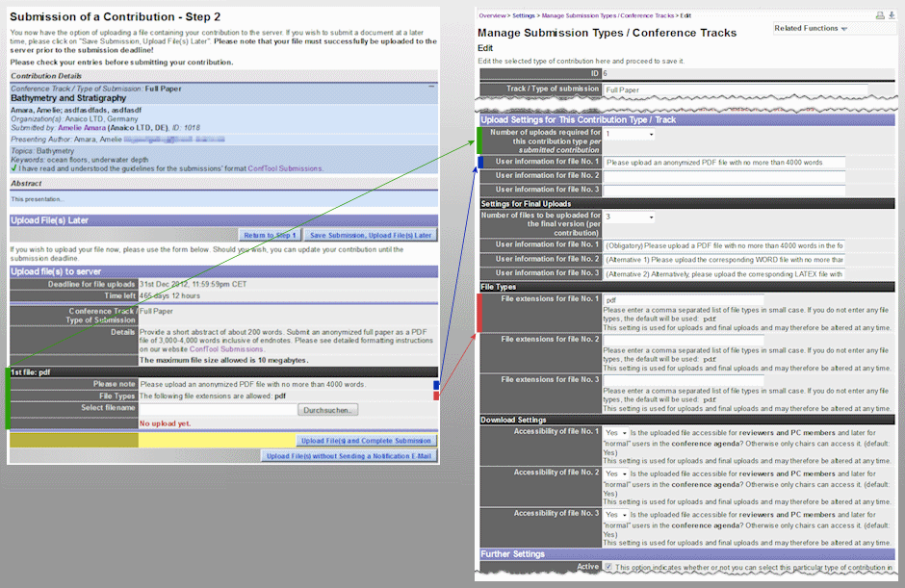The width and height of the screenshot is (905, 588).
Task: Click final upload info field starting (Alternative 1)
Action: tap(724, 260)
